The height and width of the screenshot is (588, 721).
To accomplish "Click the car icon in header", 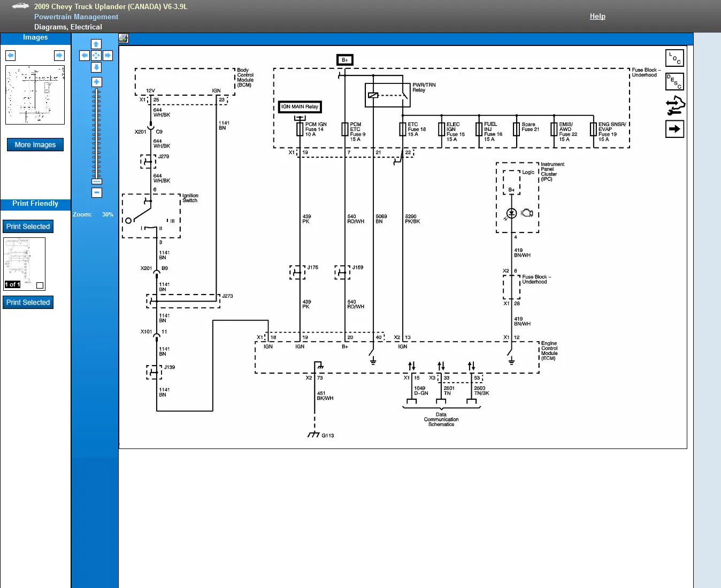I will coord(20,6).
